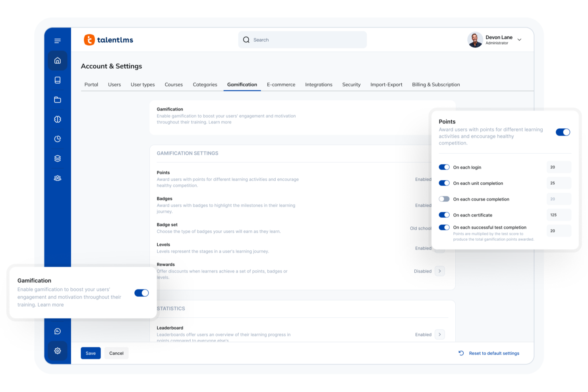588x392 pixels.
Task: Select the Courses book icon in sidebar
Action: pos(58,80)
